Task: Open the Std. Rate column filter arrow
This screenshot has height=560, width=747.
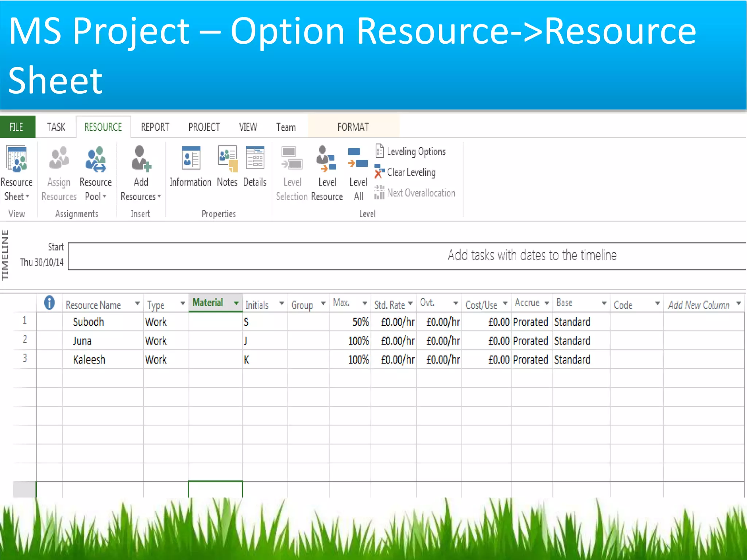Action: click(410, 303)
